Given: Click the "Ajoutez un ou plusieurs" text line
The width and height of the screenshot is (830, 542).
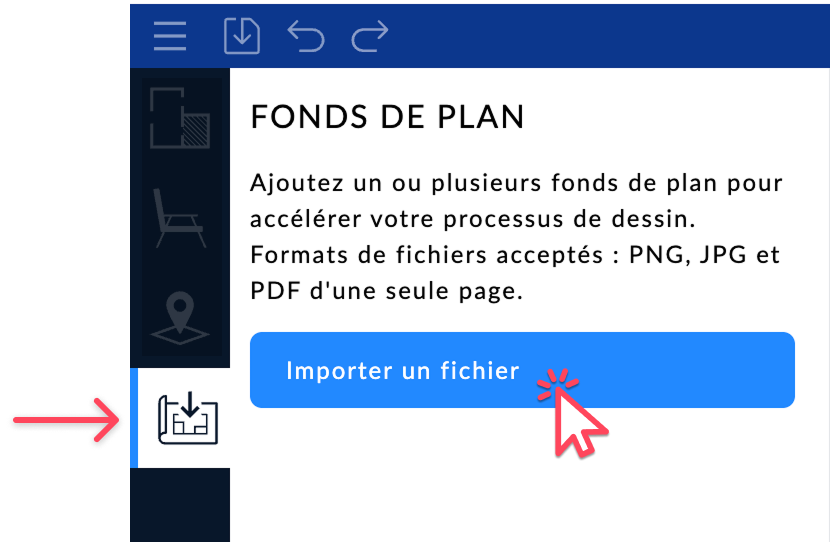Looking at the screenshot, I should coord(515,185).
